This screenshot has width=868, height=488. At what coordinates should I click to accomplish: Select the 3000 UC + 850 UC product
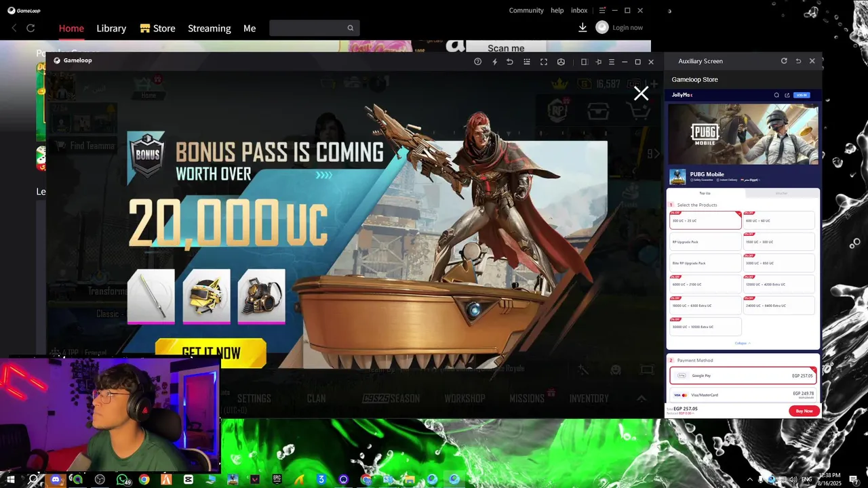pos(779,263)
